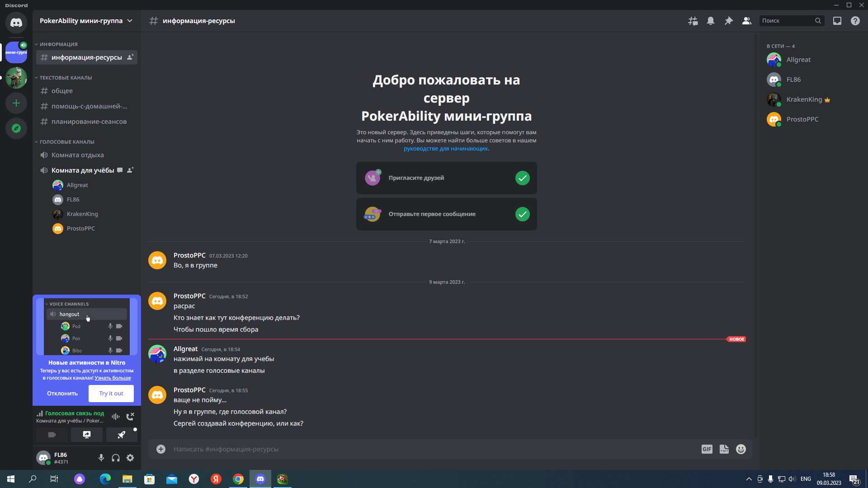Add a new server with plus icon
868x488 pixels.
click(x=16, y=103)
